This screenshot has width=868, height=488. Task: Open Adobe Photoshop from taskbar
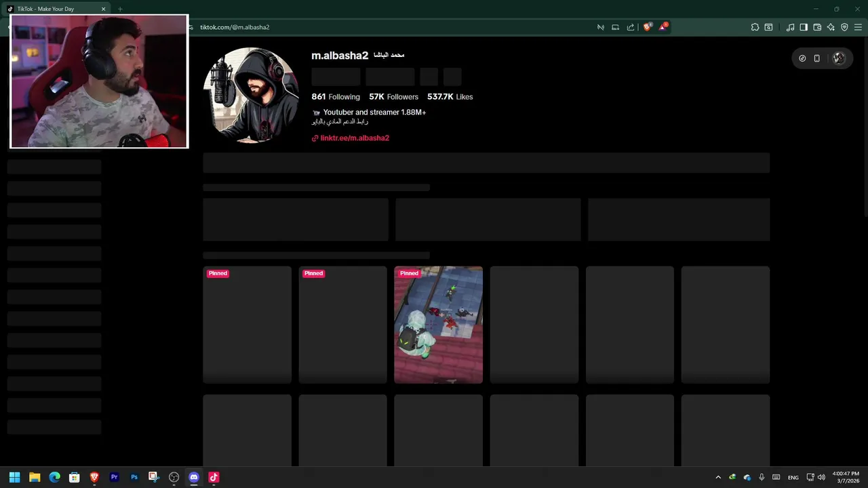point(134,477)
